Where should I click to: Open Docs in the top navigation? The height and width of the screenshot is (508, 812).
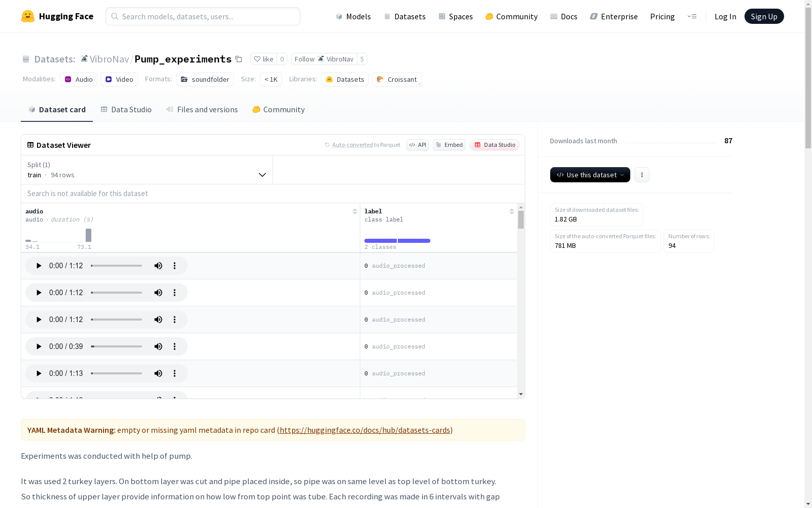tap(564, 16)
